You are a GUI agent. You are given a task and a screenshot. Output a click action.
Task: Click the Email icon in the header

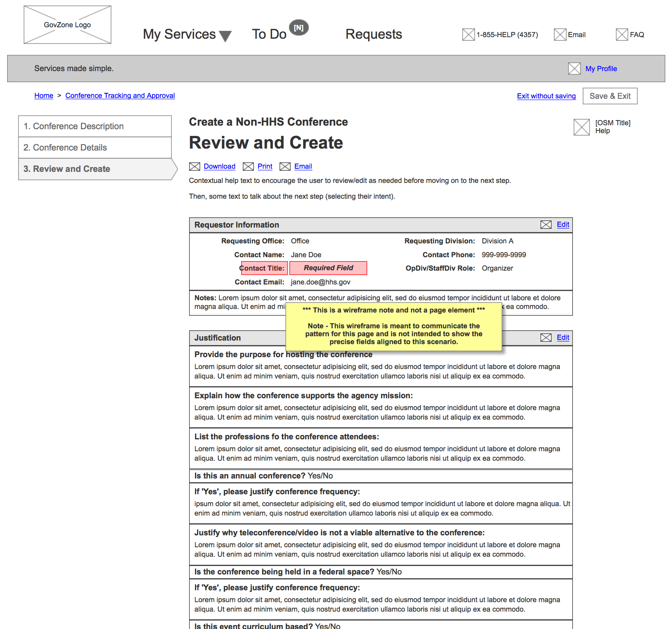pyautogui.click(x=560, y=35)
